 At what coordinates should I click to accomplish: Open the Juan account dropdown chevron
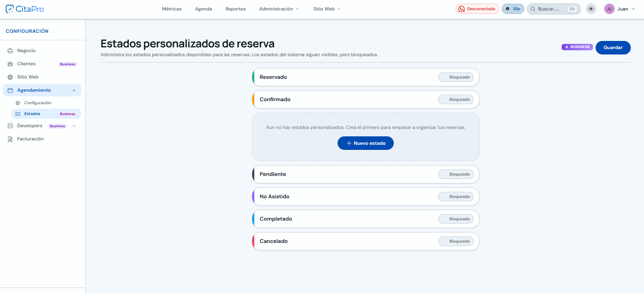[634, 9]
